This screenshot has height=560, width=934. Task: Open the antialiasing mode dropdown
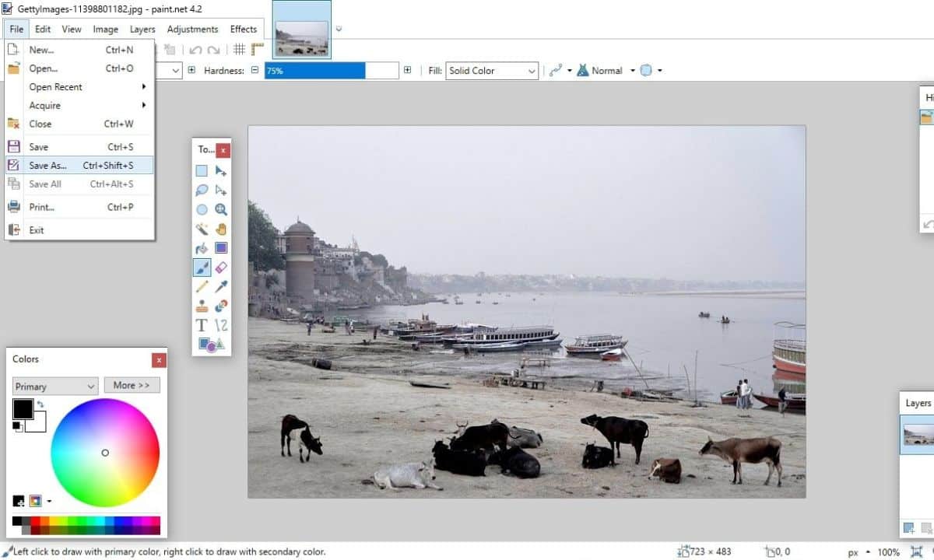click(559, 71)
